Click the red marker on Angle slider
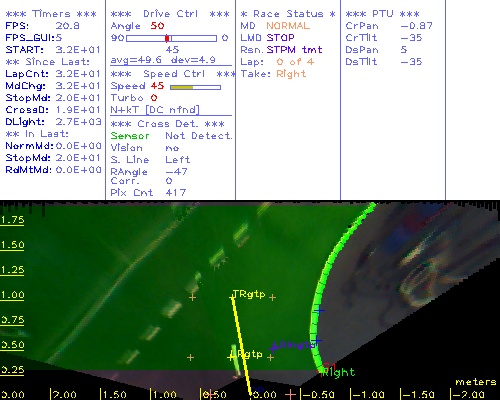Viewport: 500px width, 400px height. click(x=167, y=38)
